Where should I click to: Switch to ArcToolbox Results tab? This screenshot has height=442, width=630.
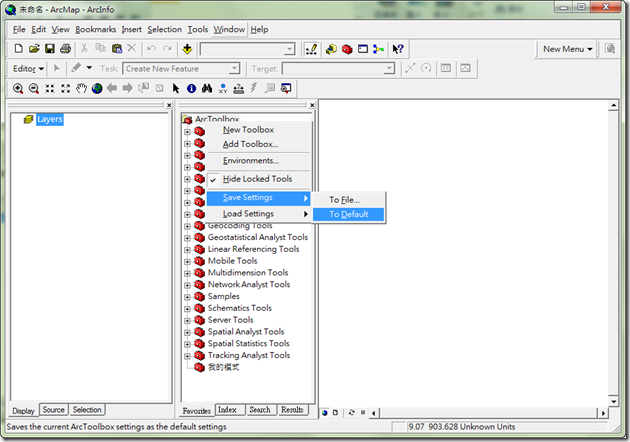292,410
